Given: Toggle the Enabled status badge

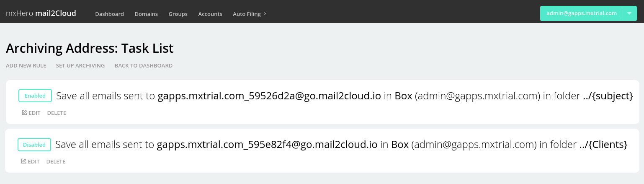Looking at the screenshot, I should click(35, 96).
